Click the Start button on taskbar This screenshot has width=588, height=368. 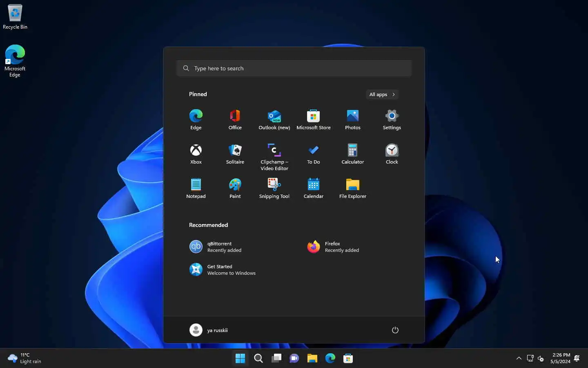[240, 359]
